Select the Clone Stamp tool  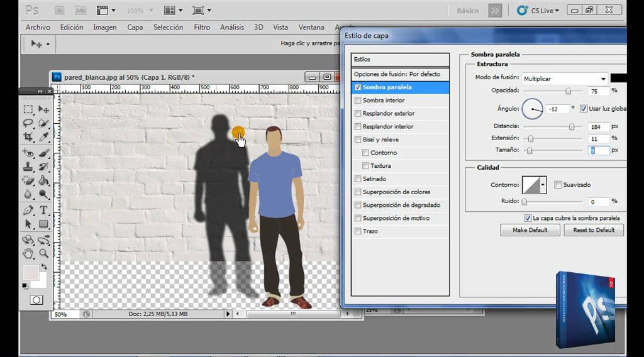point(28,167)
